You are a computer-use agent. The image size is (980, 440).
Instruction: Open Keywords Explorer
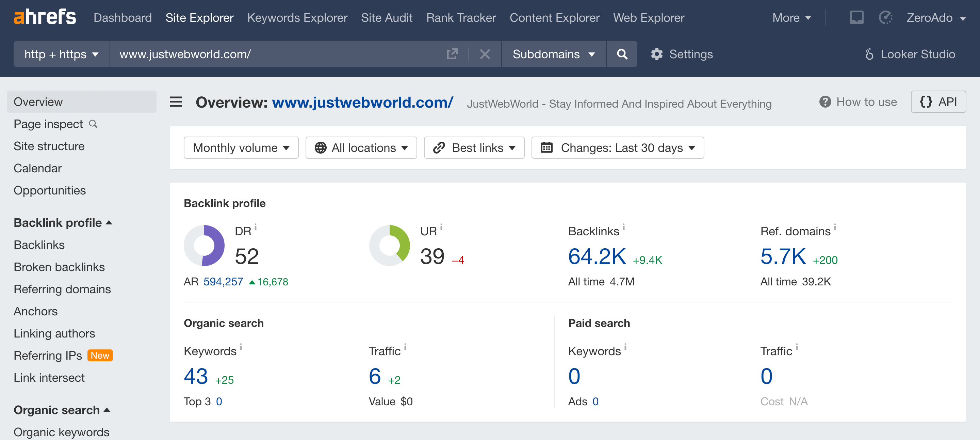point(297,17)
